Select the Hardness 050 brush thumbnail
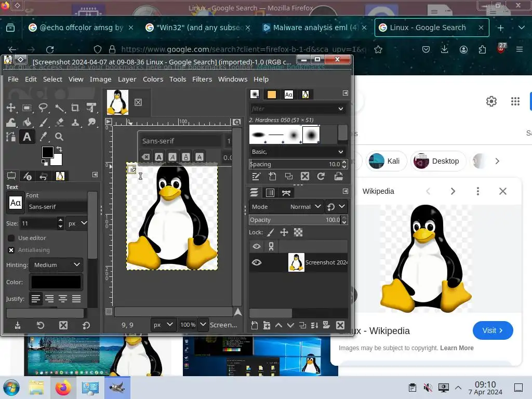532x399 pixels. click(x=311, y=135)
